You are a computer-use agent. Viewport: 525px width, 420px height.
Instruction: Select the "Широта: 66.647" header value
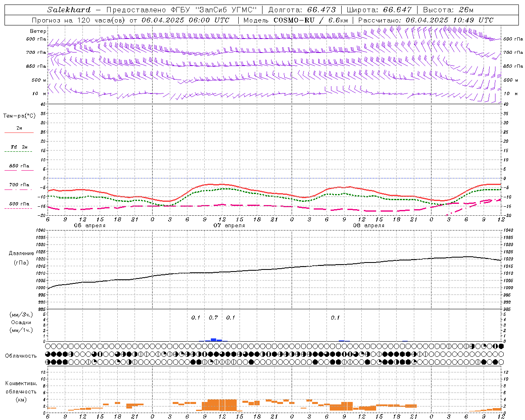pos(379,10)
